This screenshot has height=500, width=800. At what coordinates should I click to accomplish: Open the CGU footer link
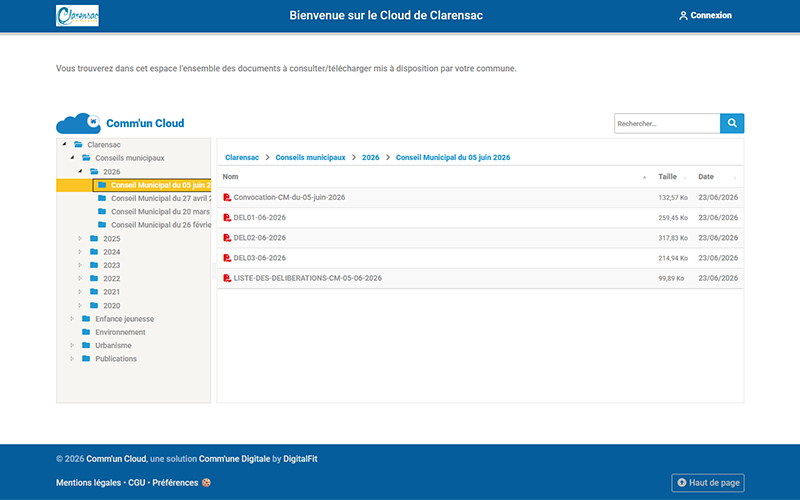(136, 483)
